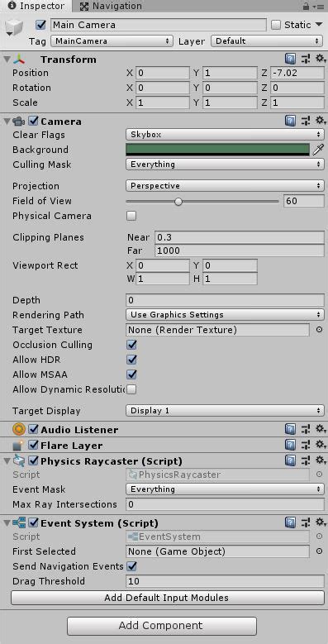
Task: Open Static options dropdown arrow
Action: [x=319, y=25]
